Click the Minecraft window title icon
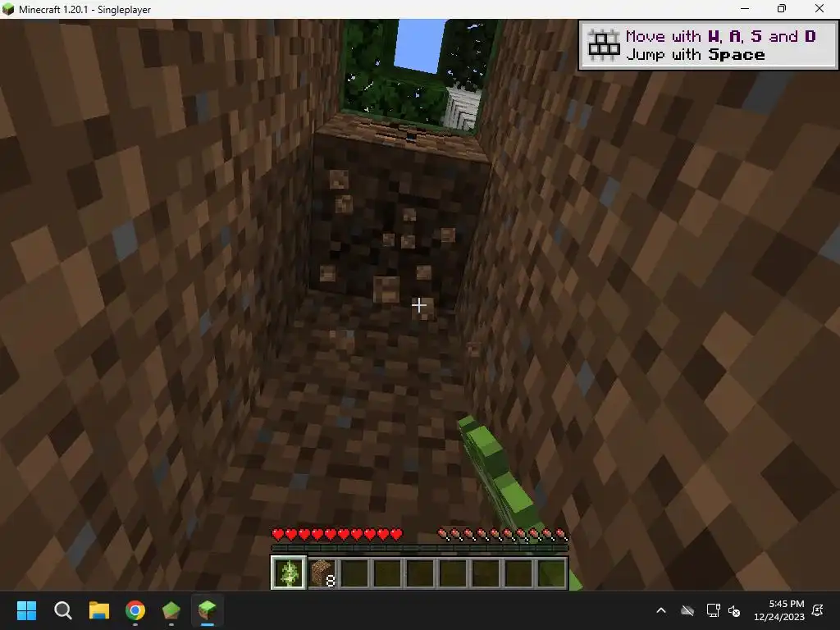 coord(8,9)
